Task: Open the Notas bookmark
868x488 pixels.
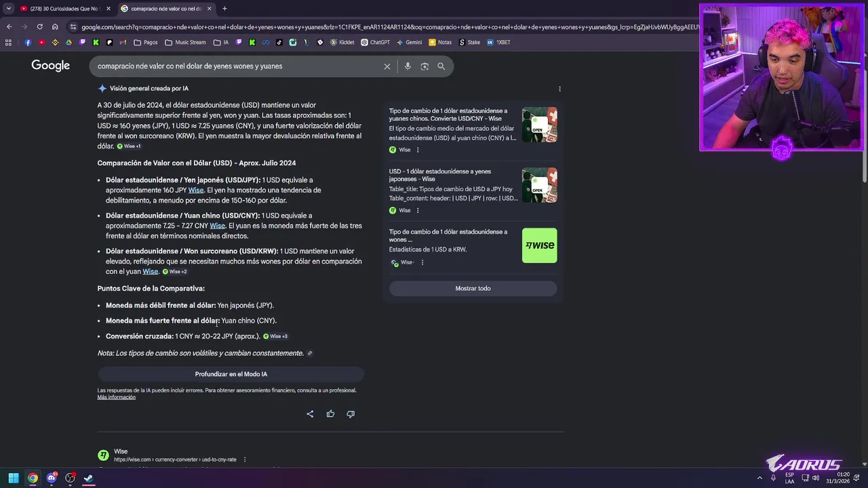Action: point(440,42)
